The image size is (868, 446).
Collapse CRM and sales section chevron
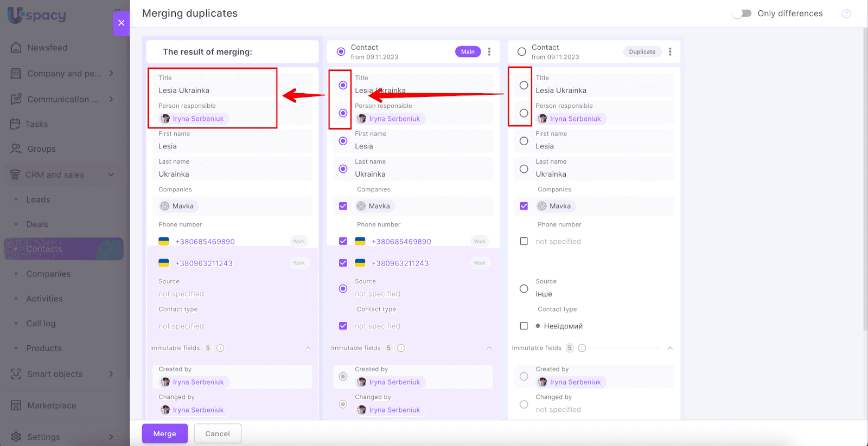(111, 174)
